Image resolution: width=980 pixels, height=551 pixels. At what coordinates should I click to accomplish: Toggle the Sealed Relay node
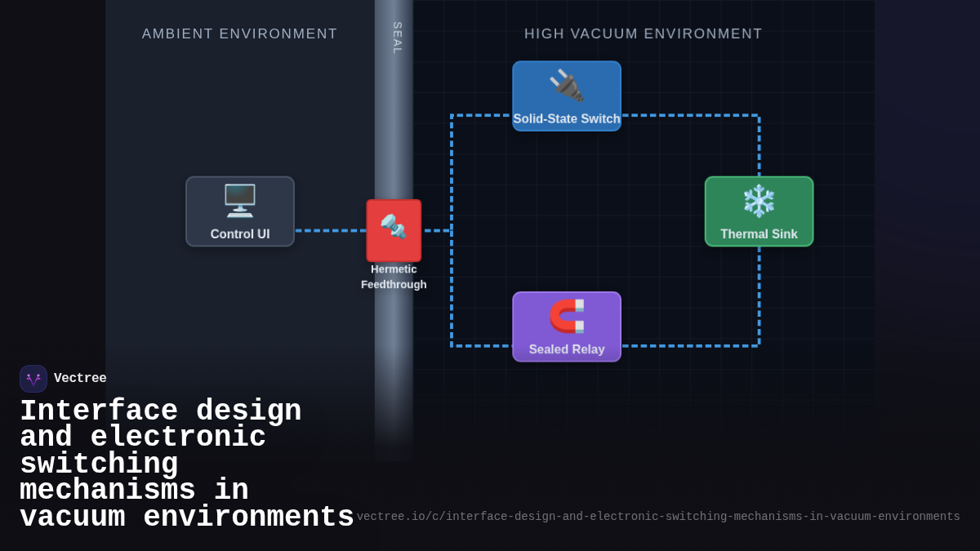[566, 326]
